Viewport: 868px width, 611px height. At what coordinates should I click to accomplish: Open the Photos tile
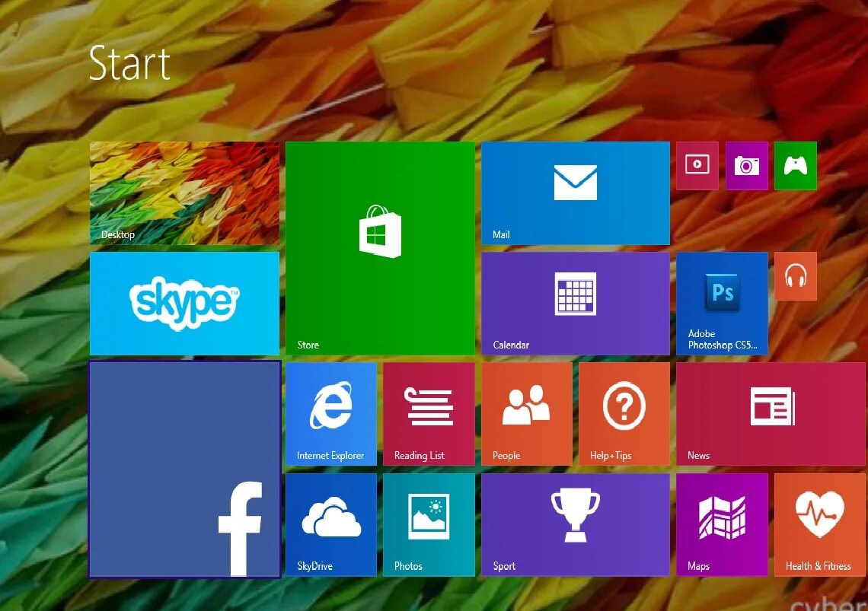pyautogui.click(x=429, y=525)
